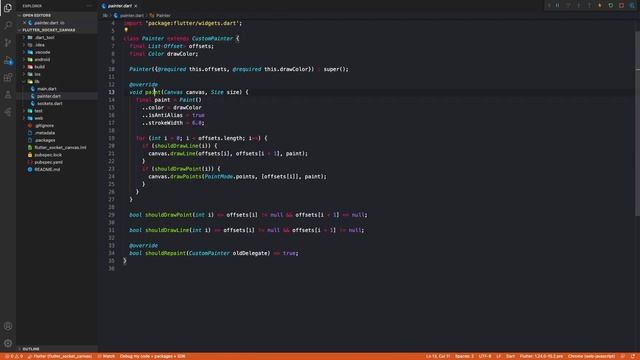Click the lightbulb code action icon
The height and width of the screenshot is (360, 640).
[x=126, y=30]
